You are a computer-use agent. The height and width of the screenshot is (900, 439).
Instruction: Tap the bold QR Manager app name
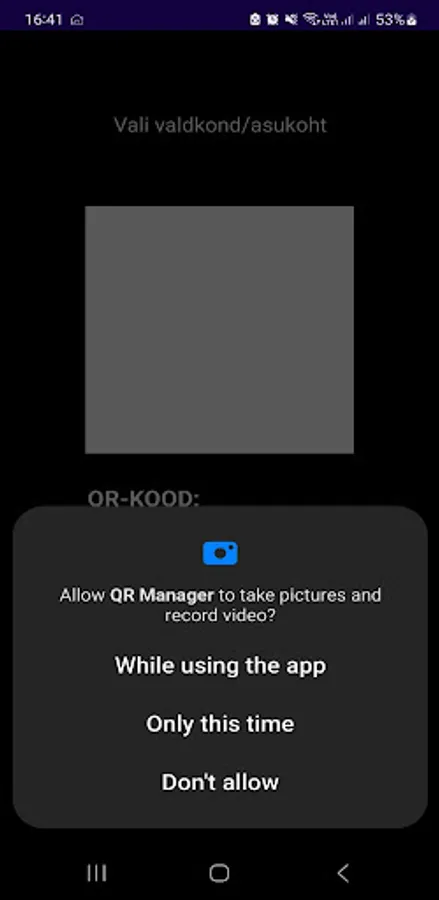tap(162, 595)
